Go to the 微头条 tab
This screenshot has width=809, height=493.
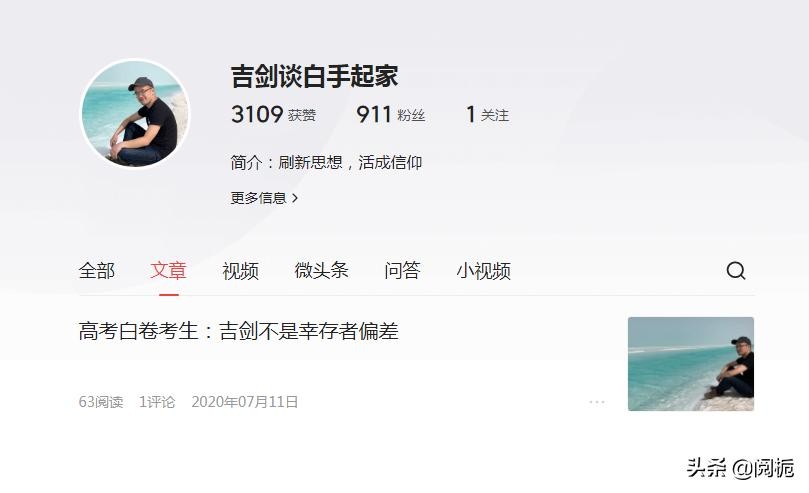(321, 270)
